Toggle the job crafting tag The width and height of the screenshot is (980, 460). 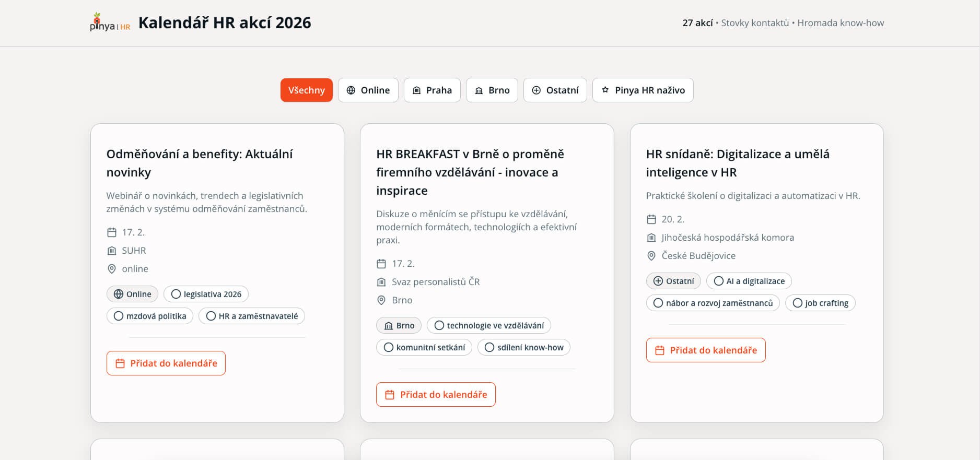820,303
